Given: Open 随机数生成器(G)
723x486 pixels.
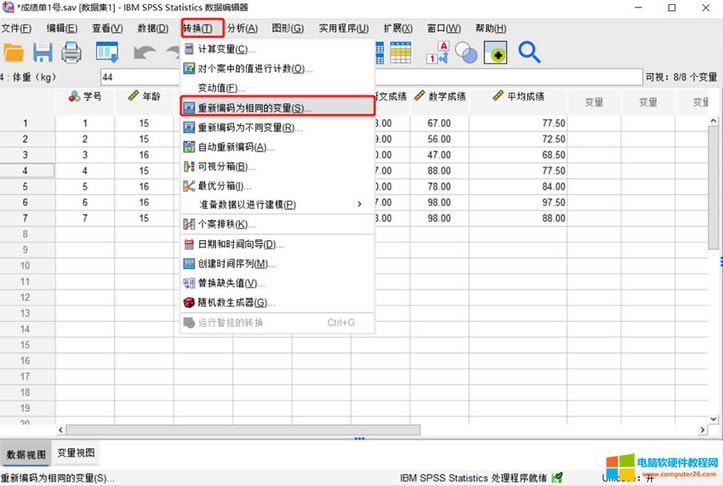Looking at the screenshot, I should click(277, 302).
